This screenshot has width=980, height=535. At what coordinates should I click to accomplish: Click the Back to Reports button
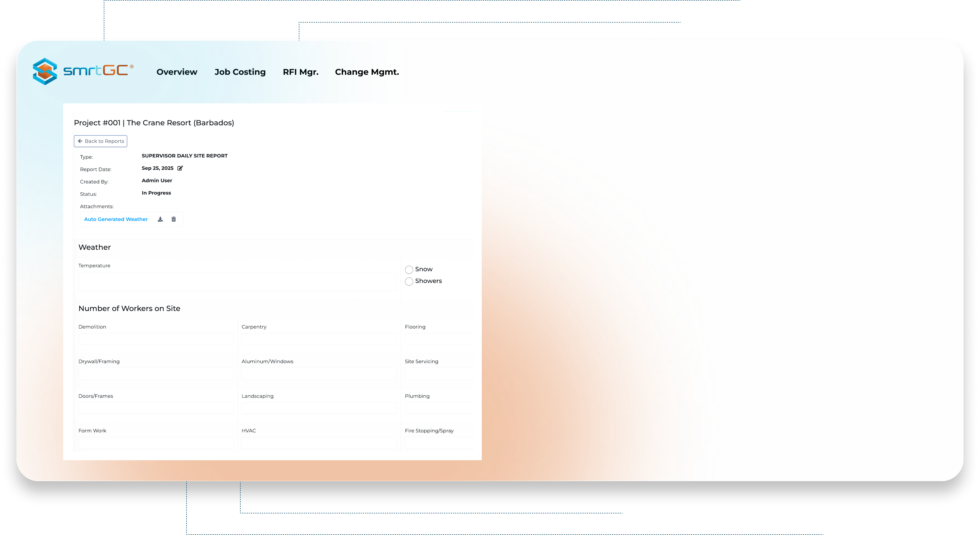pyautogui.click(x=100, y=141)
